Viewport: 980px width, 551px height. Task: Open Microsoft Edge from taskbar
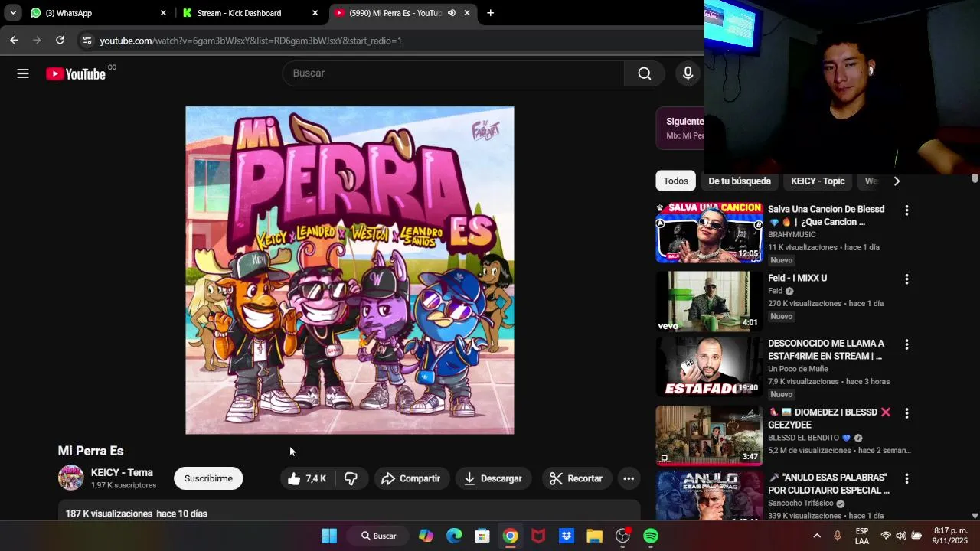coord(454,536)
